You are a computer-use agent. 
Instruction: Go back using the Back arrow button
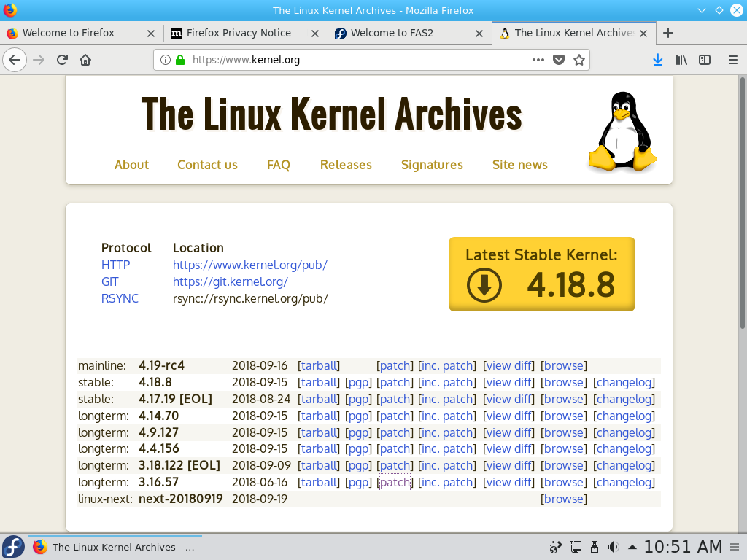pos(15,60)
